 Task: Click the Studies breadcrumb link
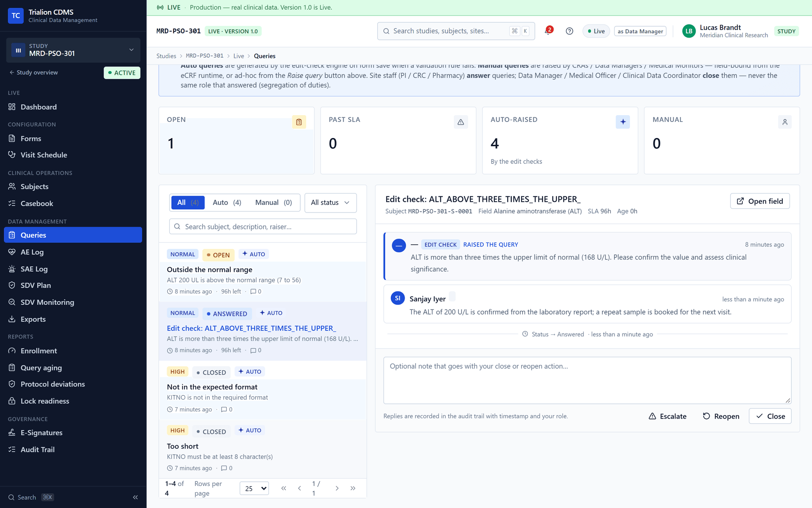(x=166, y=56)
